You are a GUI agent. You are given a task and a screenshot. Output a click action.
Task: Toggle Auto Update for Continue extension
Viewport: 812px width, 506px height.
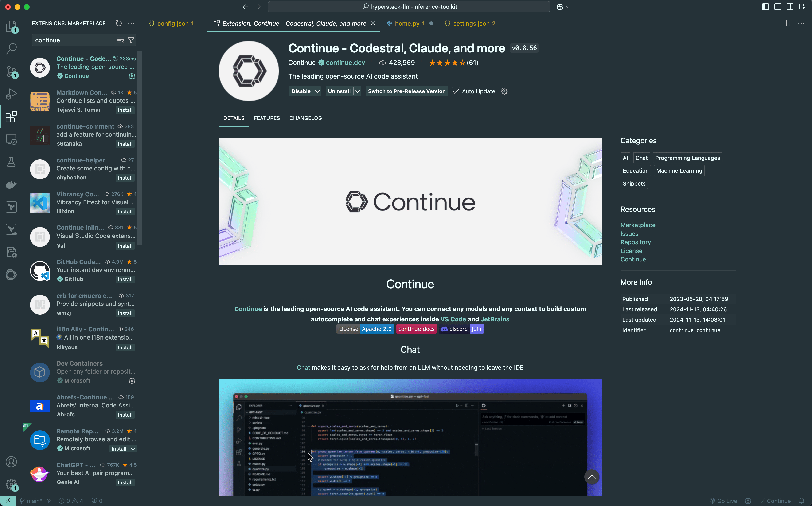[x=456, y=91]
